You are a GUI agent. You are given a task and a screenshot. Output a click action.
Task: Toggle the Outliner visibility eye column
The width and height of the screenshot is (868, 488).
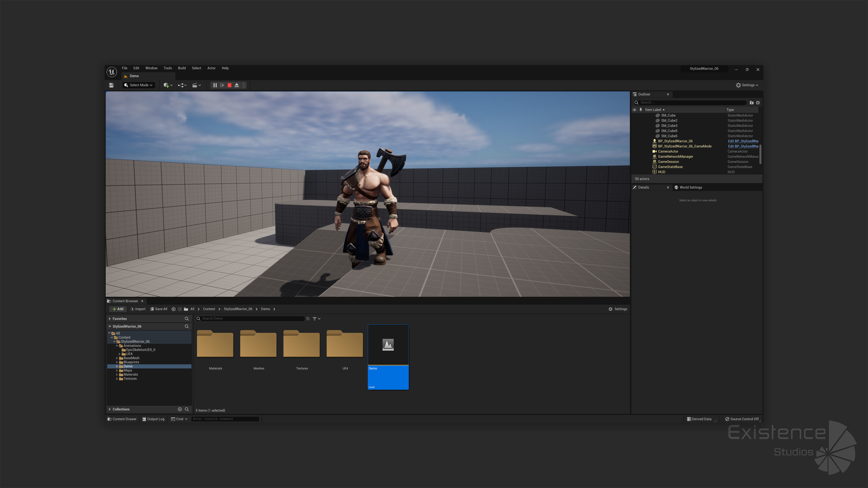[x=634, y=110]
